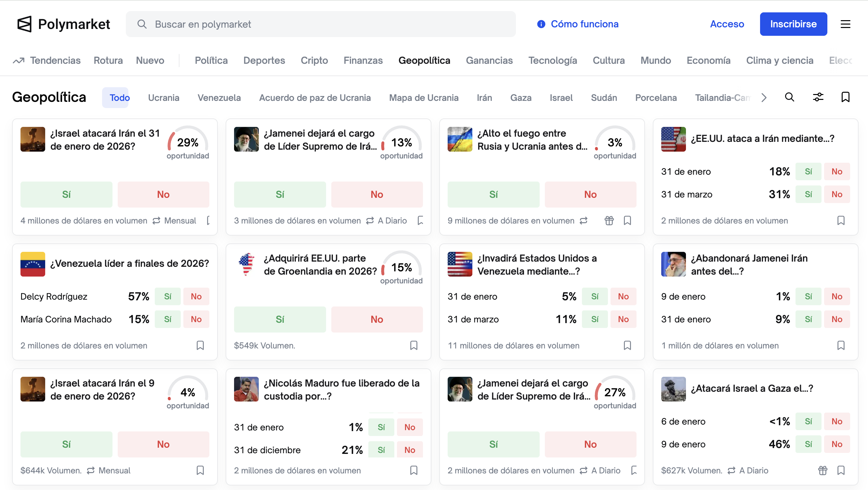The height and width of the screenshot is (490, 868).
Task: Open the filter sliders icon
Action: [x=818, y=97]
